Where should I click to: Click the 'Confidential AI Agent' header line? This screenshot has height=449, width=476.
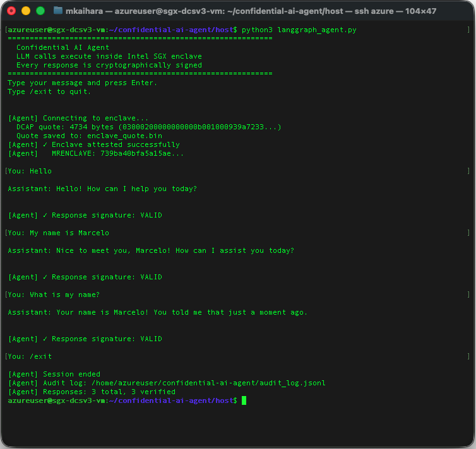tap(63, 47)
